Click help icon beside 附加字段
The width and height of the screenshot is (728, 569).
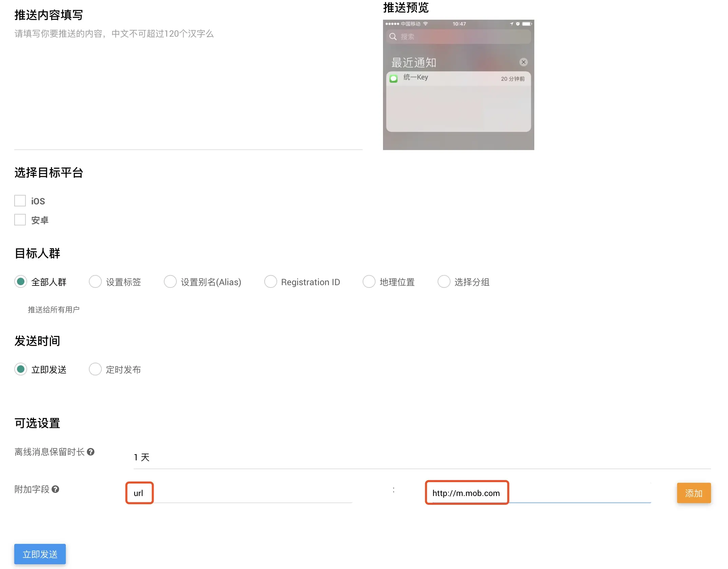pos(56,489)
